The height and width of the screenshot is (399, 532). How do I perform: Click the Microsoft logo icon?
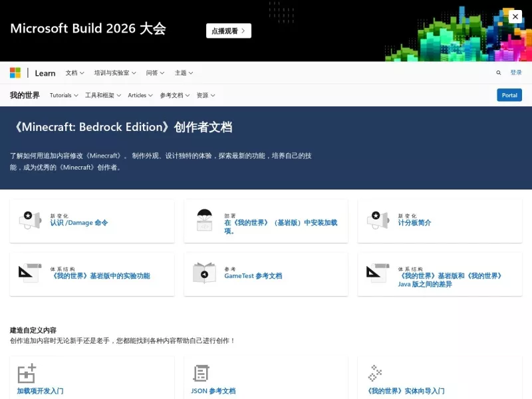(x=15, y=72)
